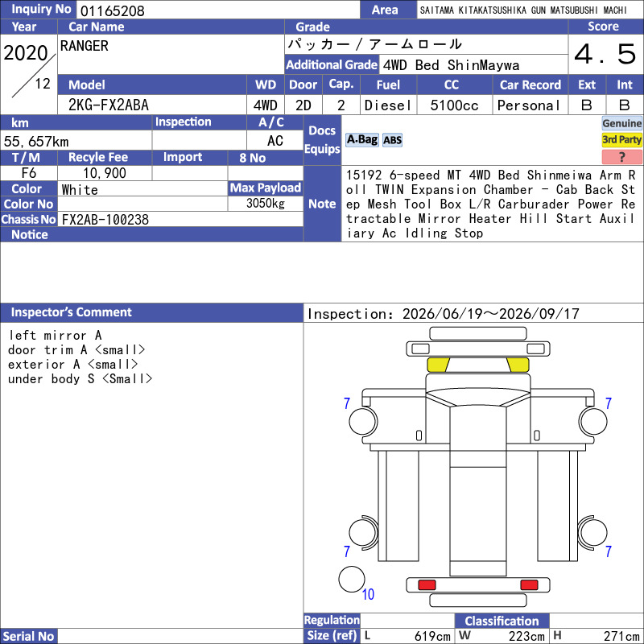
Task: Click the mileage value 55,657km
Action: [x=36, y=142]
